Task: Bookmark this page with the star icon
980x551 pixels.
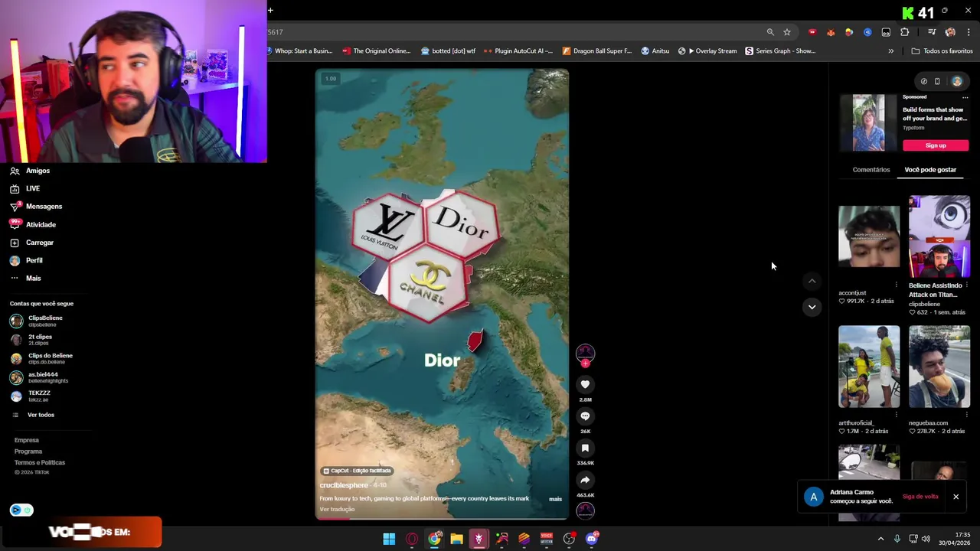Action: coord(786,32)
